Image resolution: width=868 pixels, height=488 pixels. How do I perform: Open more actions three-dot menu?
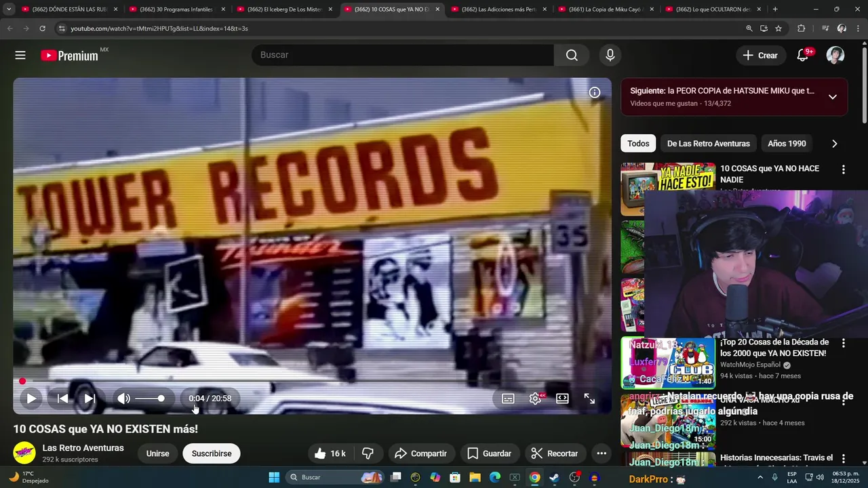(601, 453)
